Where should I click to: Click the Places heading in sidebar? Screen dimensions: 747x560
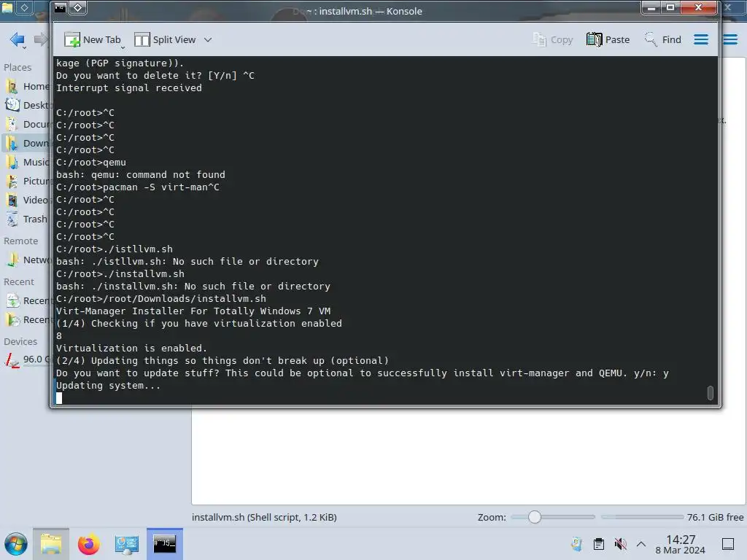point(18,67)
